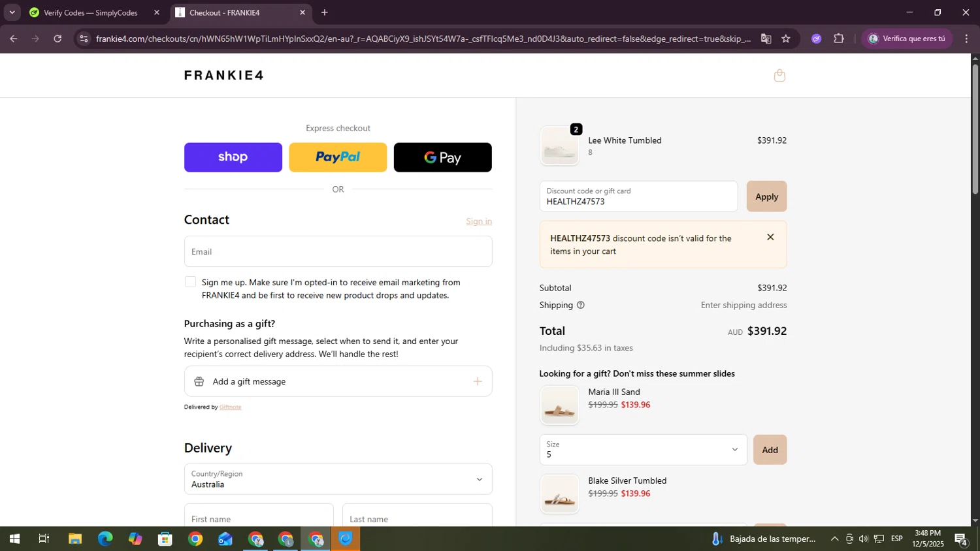Screen dimensions: 980x551
Task: Open Size dropdown for Maria III Sand
Action: pyautogui.click(x=644, y=450)
